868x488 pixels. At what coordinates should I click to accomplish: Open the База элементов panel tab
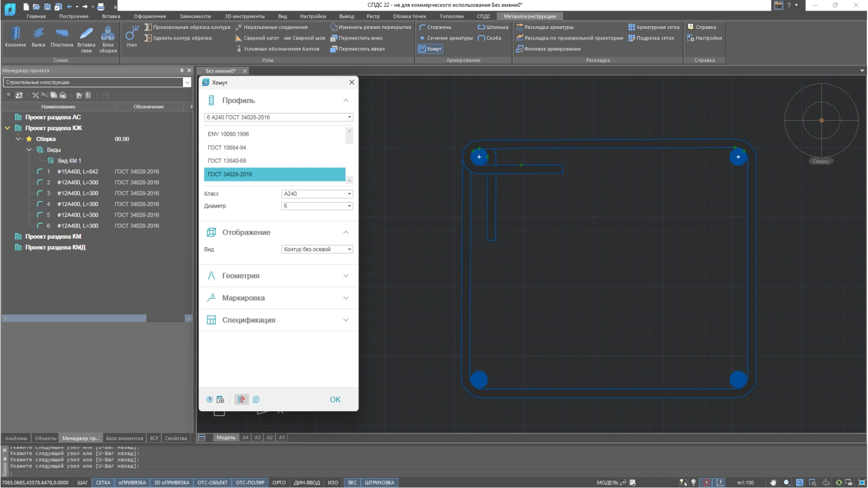124,438
